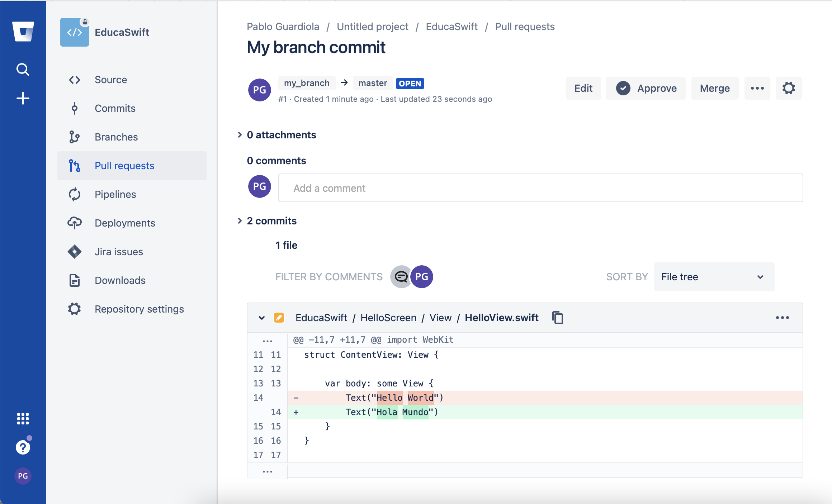Click the modified file status icon
832x504 pixels.
(x=279, y=318)
